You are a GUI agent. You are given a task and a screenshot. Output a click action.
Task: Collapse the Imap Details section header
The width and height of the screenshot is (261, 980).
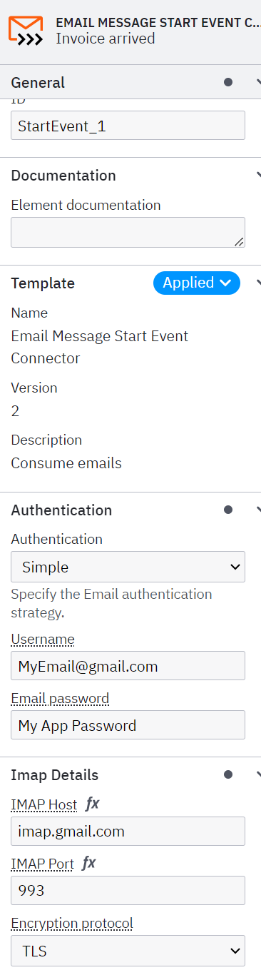coord(257,774)
